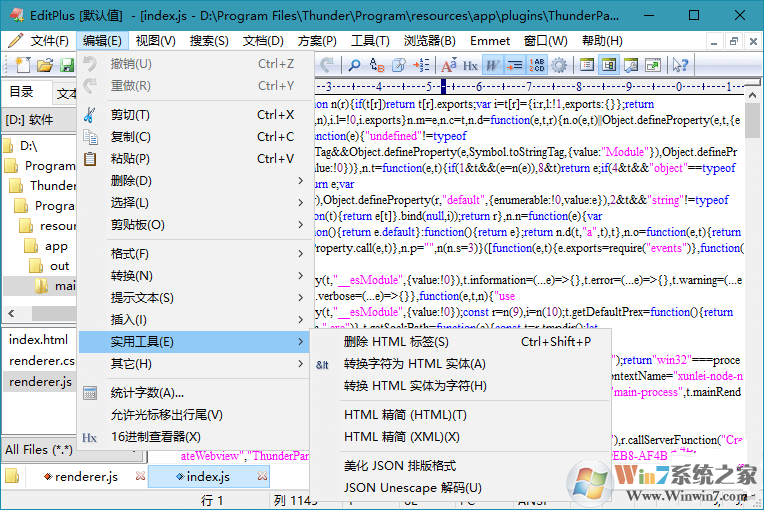Click the Find in Files toolbar icon
This screenshot has width=764, height=510.
tap(399, 64)
